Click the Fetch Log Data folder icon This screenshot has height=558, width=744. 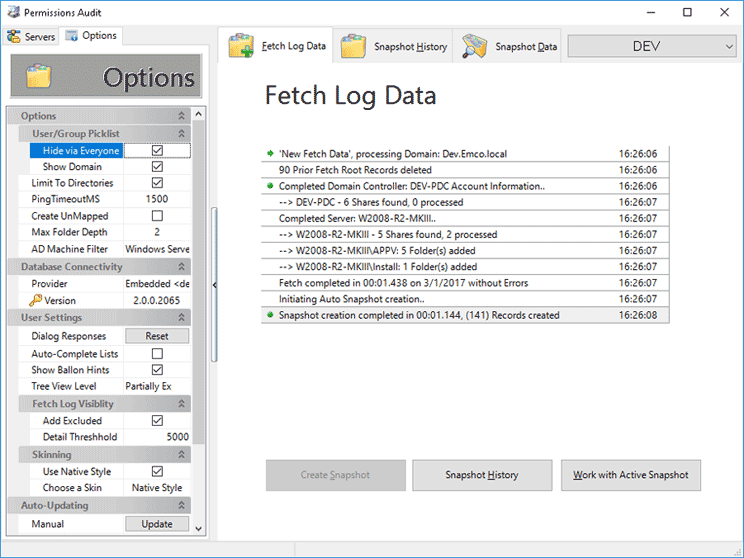[x=241, y=46]
